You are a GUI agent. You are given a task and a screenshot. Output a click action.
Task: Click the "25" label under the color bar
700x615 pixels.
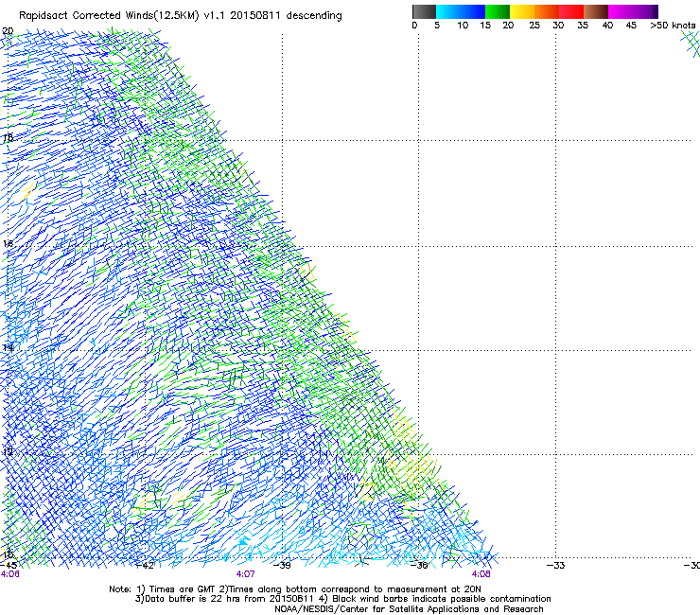[x=534, y=26]
